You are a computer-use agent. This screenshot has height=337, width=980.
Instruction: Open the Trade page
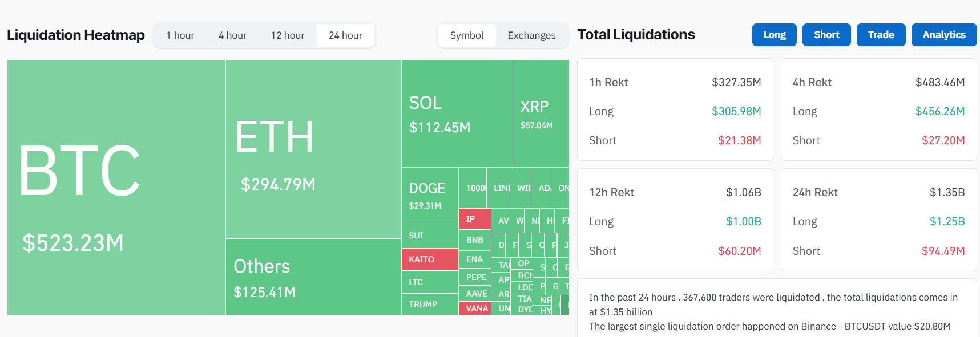point(881,34)
